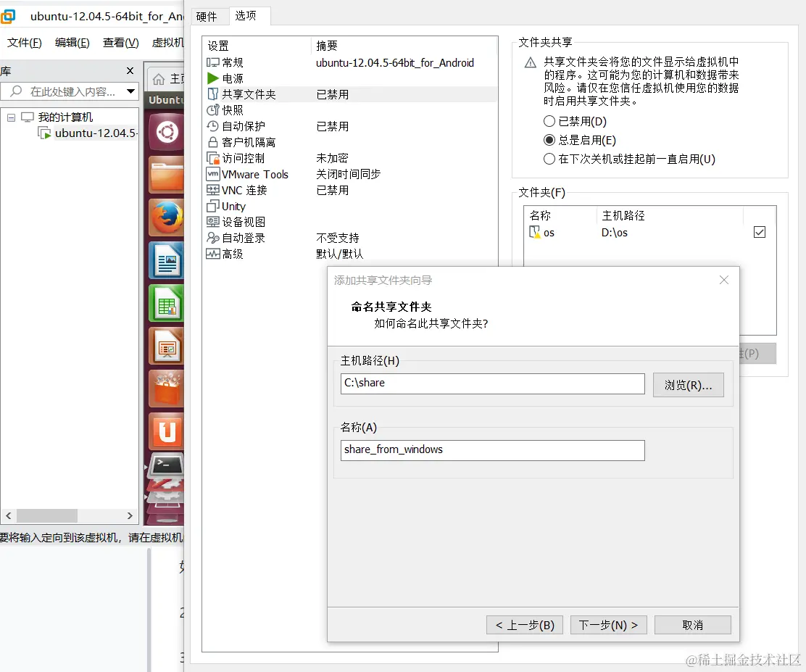Select the 自动登录 settings row
This screenshot has width=806, height=672.
pyautogui.click(x=350, y=238)
